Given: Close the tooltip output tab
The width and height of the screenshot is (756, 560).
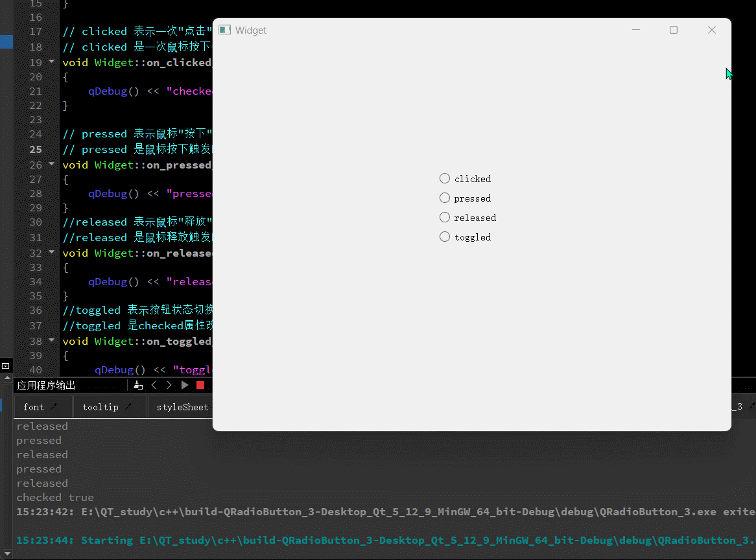Looking at the screenshot, I should tap(128, 407).
